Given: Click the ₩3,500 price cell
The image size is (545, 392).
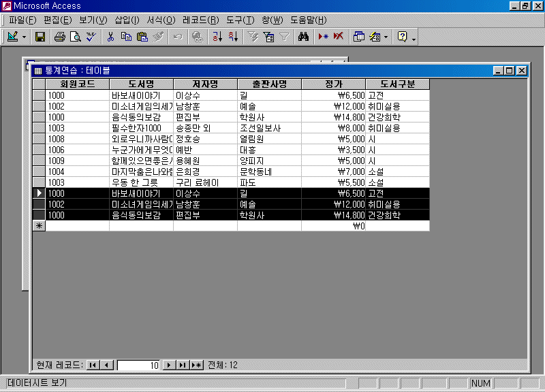Looking at the screenshot, I should click(x=333, y=150).
